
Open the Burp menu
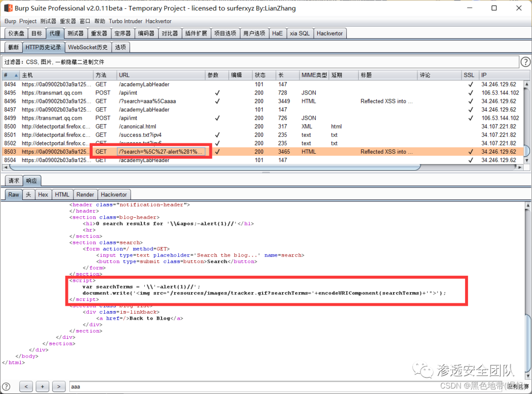[x=10, y=21]
